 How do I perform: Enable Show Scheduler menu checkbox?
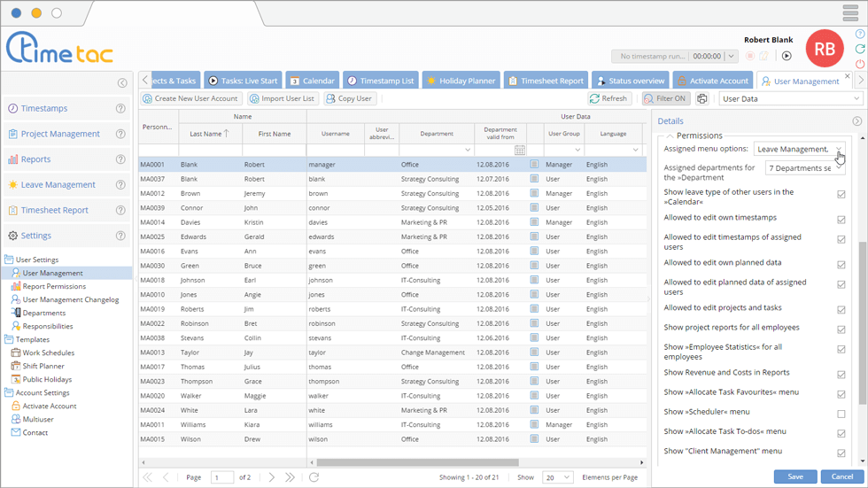[x=841, y=414]
